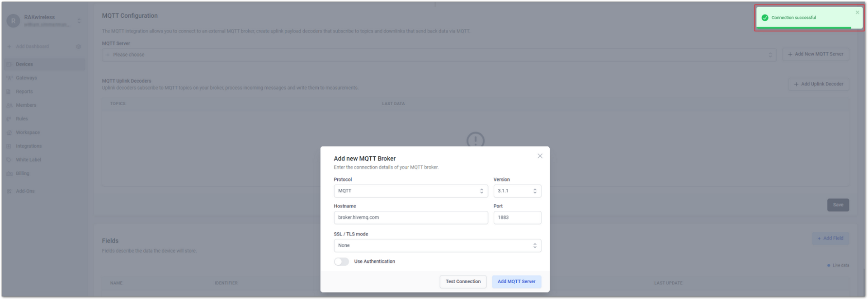The image size is (868, 300).
Task: Click the Devices sidebar icon
Action: (x=9, y=64)
